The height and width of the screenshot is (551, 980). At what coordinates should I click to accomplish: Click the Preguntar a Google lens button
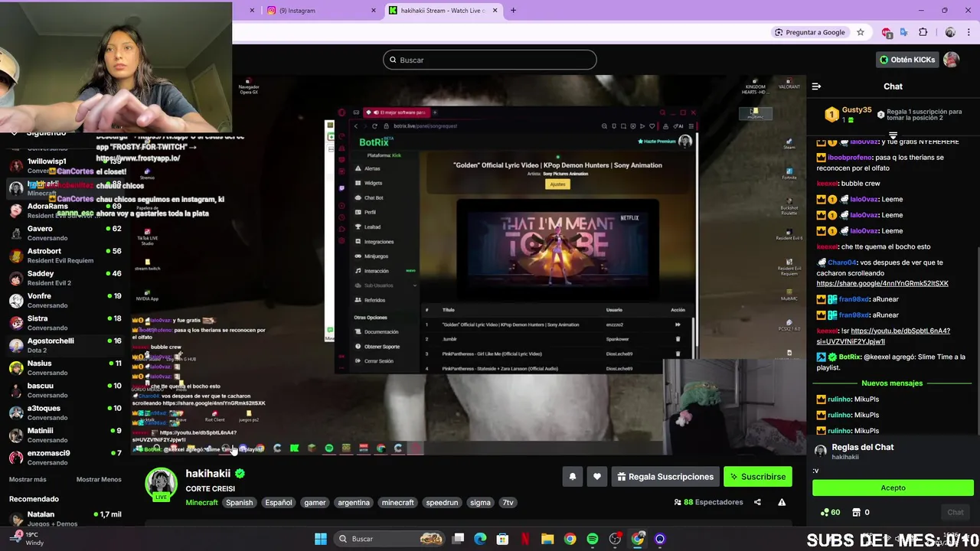coord(809,32)
